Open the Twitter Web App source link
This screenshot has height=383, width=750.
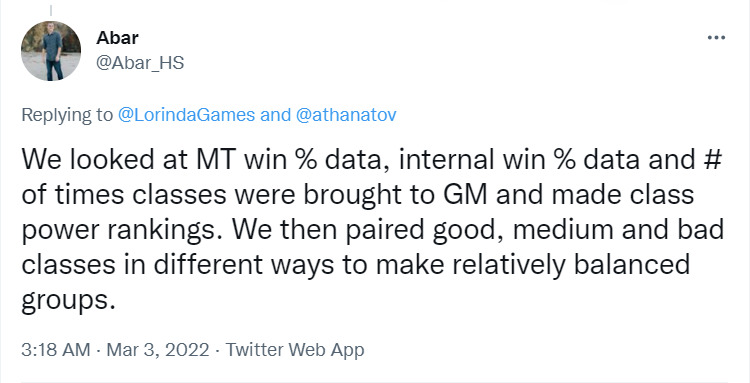coord(295,350)
